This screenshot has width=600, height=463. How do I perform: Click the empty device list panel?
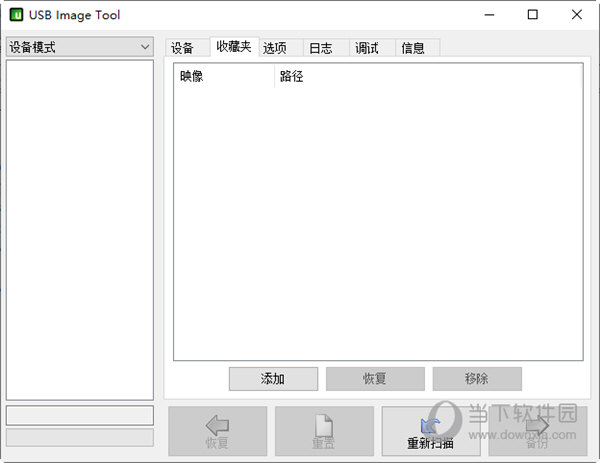tap(80, 230)
